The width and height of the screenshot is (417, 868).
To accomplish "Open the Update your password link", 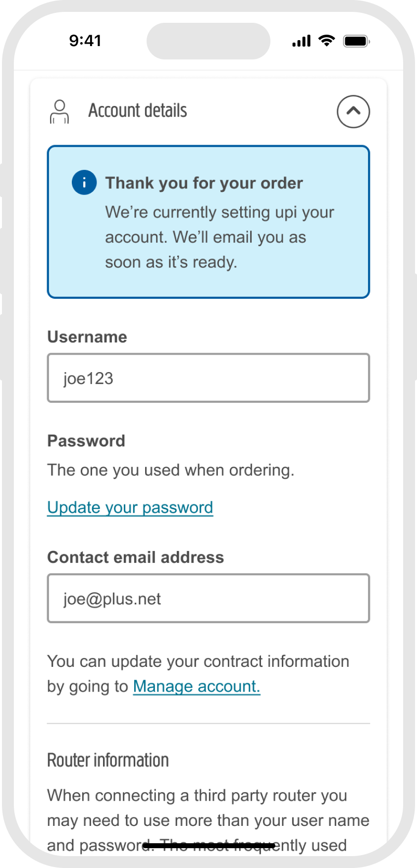I will click(130, 507).
